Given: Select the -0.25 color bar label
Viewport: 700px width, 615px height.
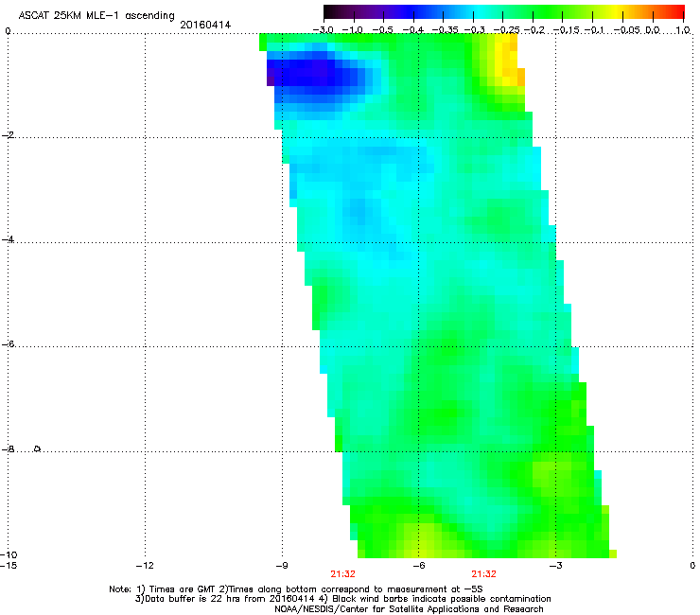Looking at the screenshot, I should click(x=506, y=30).
